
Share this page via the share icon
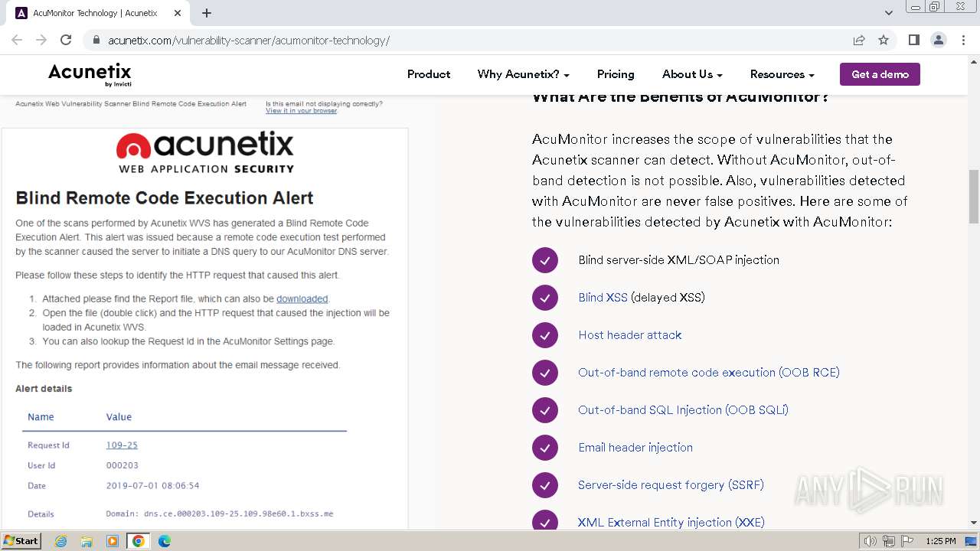[859, 40]
